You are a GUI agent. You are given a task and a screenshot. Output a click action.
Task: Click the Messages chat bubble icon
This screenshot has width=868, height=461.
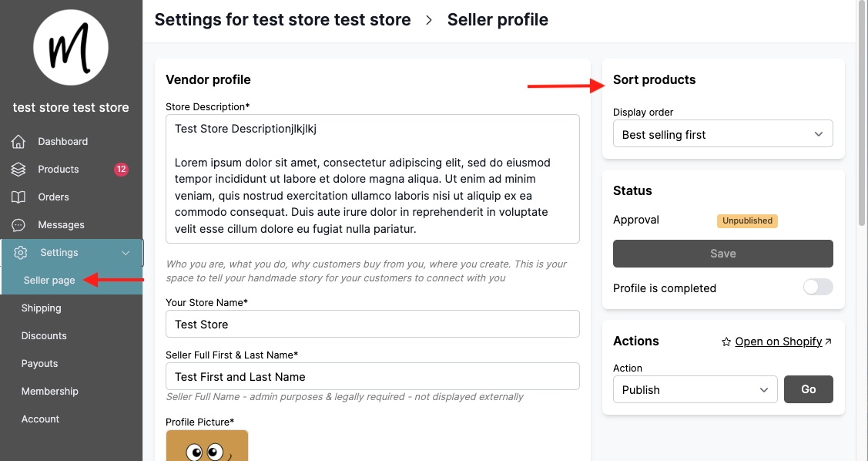pos(18,225)
